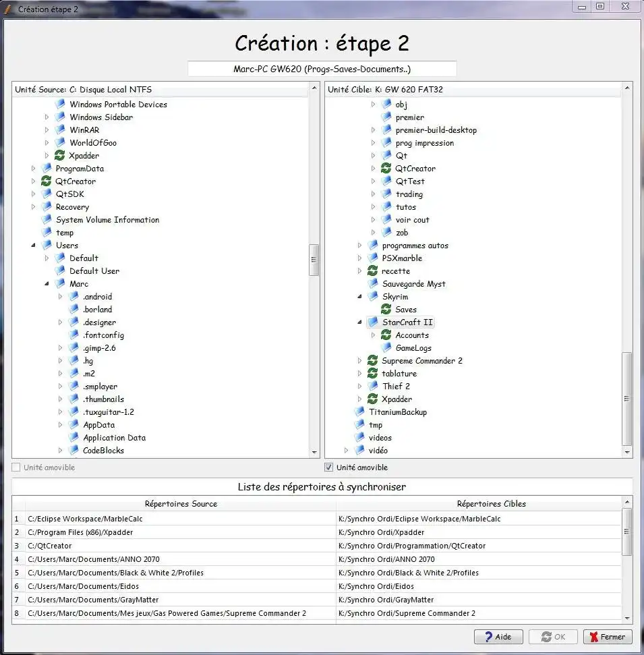
Task: Select the Application Data folder
Action: (115, 438)
